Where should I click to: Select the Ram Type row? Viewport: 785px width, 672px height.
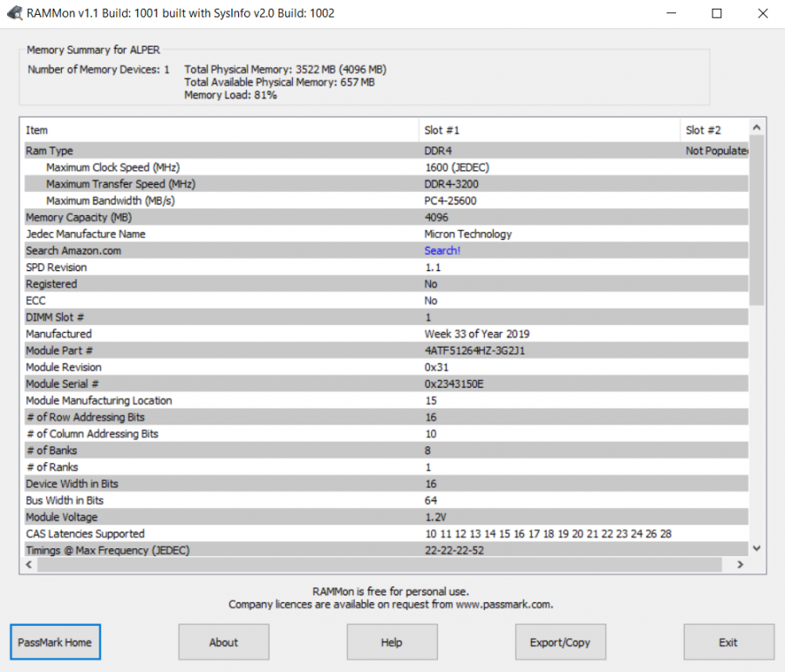click(x=386, y=151)
